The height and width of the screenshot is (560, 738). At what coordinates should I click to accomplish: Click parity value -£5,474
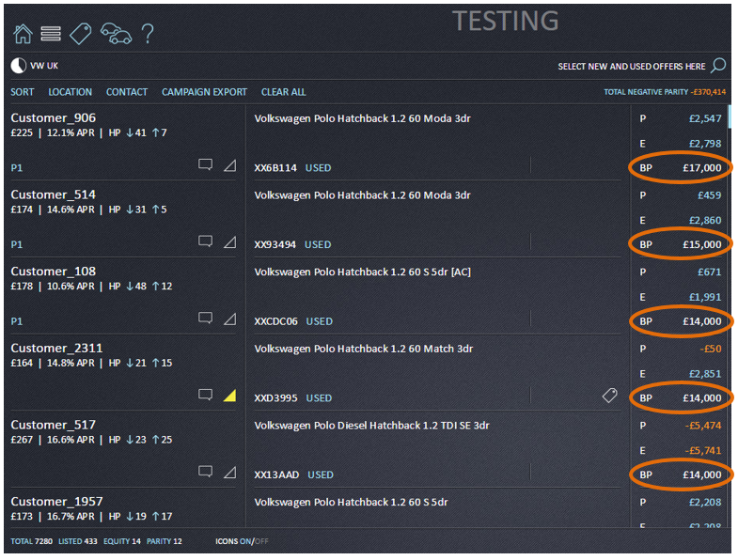coord(703,426)
